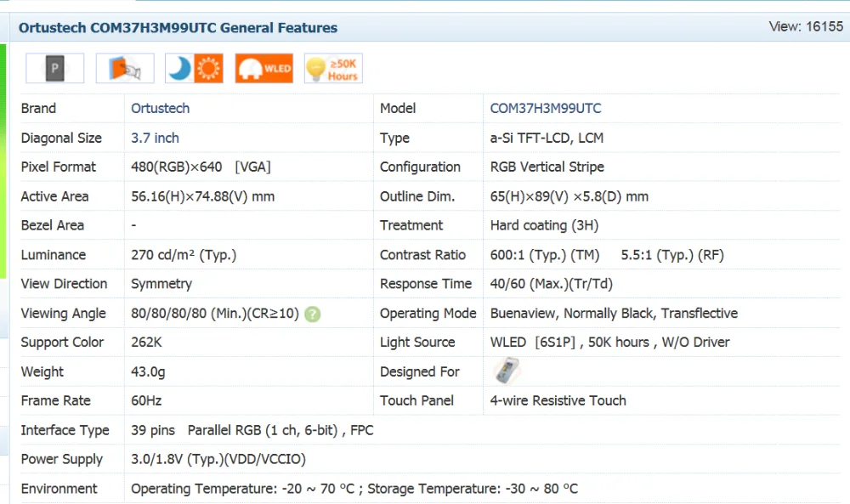Click the 65(H)×89(V) ×5.8(D) mm outline value
The width and height of the screenshot is (850, 504).
point(569,196)
